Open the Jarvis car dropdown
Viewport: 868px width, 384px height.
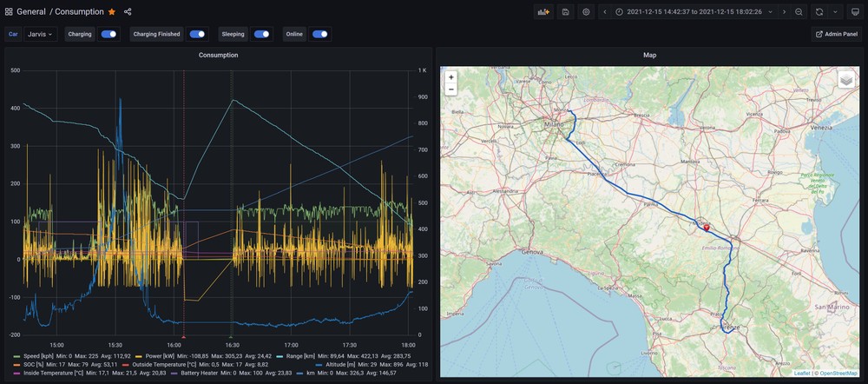(40, 35)
